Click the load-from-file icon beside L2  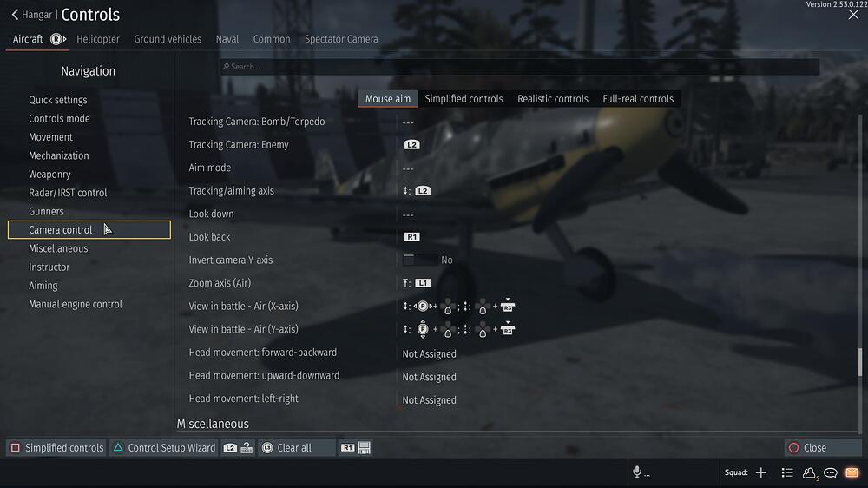click(247, 447)
